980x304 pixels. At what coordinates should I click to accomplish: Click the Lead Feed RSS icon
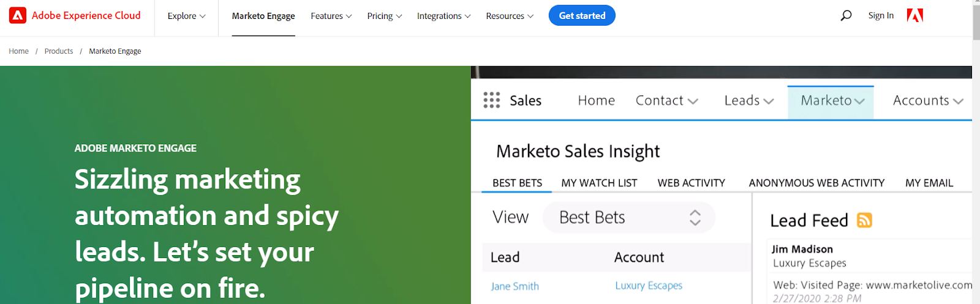click(x=864, y=220)
